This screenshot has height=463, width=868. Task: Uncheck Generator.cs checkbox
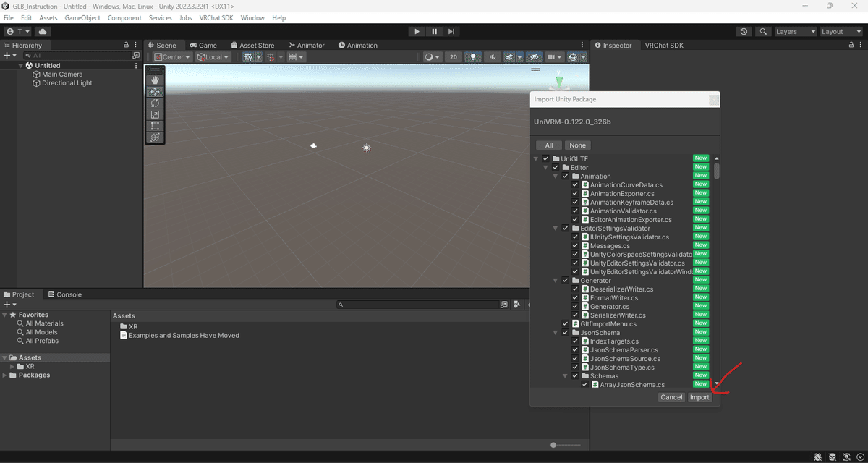point(575,307)
